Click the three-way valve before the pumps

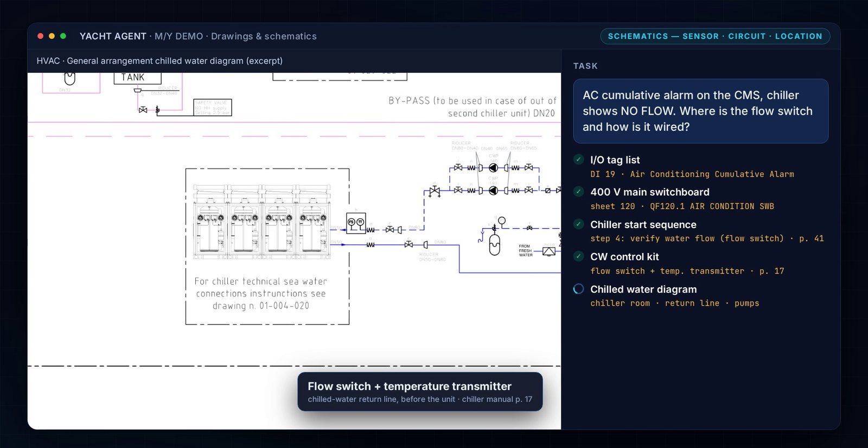coord(435,191)
